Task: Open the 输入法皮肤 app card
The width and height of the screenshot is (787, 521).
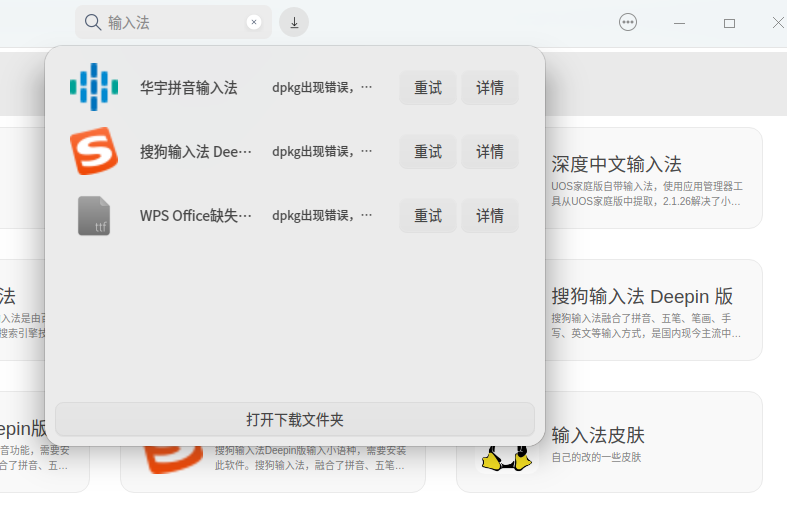Action: point(609,442)
